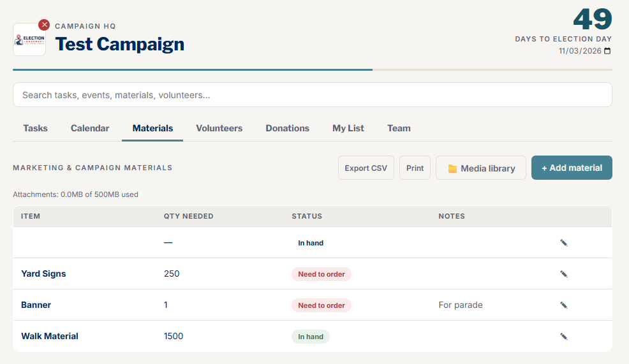Click the In hand badge for Walk Material
Screen dimensions: 629x364
(311, 337)
